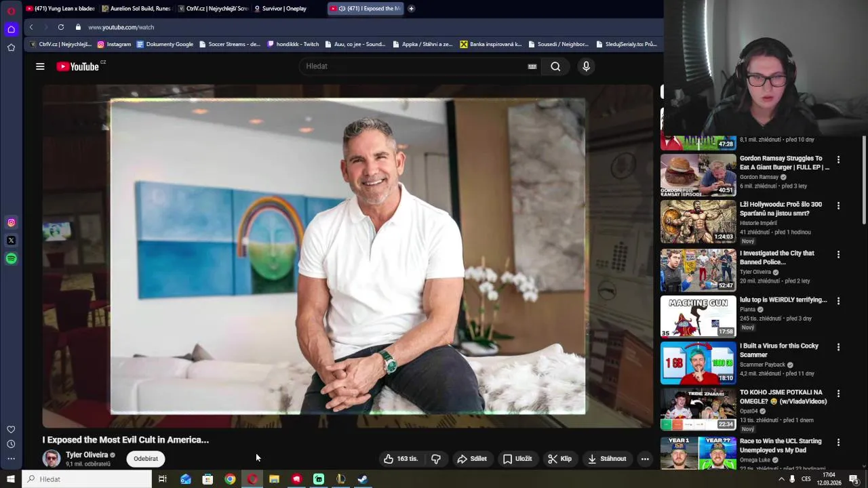Screen dimensions: 868x488
Task: Click the address bar www.youtube.com/watch
Action: [x=121, y=27]
